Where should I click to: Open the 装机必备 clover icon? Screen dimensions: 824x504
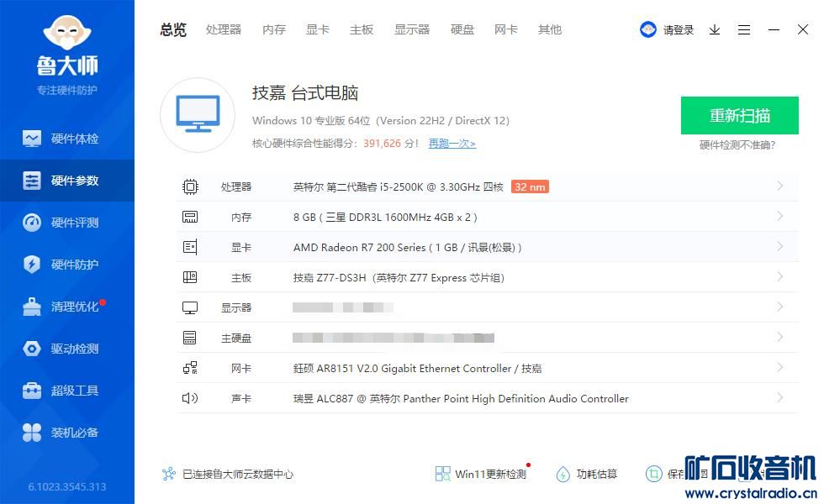click(x=32, y=433)
